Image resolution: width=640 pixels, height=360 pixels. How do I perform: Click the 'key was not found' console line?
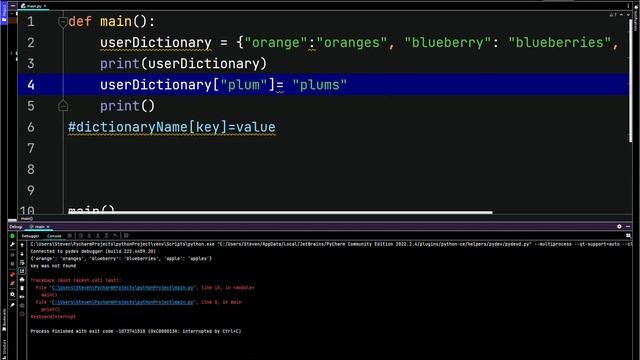pos(53,266)
